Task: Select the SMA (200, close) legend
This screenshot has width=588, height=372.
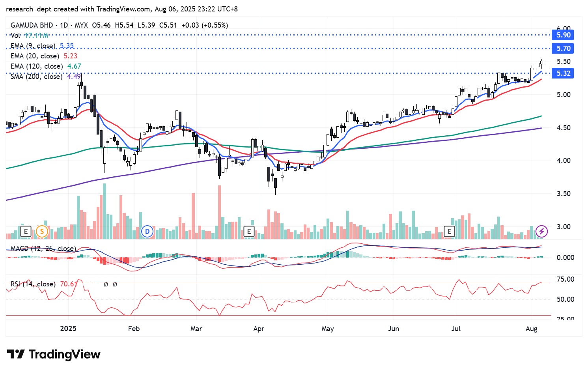Action: [x=36, y=77]
